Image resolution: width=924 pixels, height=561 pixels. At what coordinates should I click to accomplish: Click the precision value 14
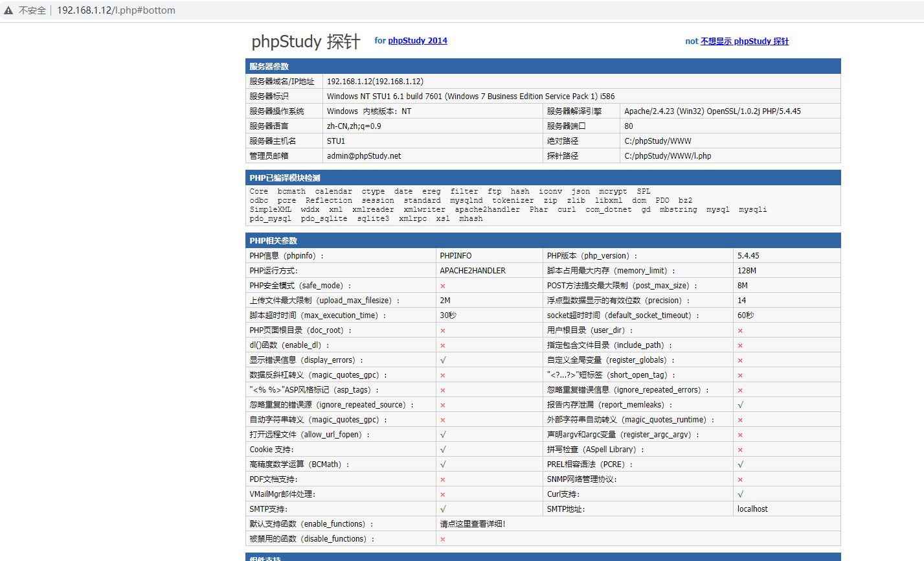point(741,301)
